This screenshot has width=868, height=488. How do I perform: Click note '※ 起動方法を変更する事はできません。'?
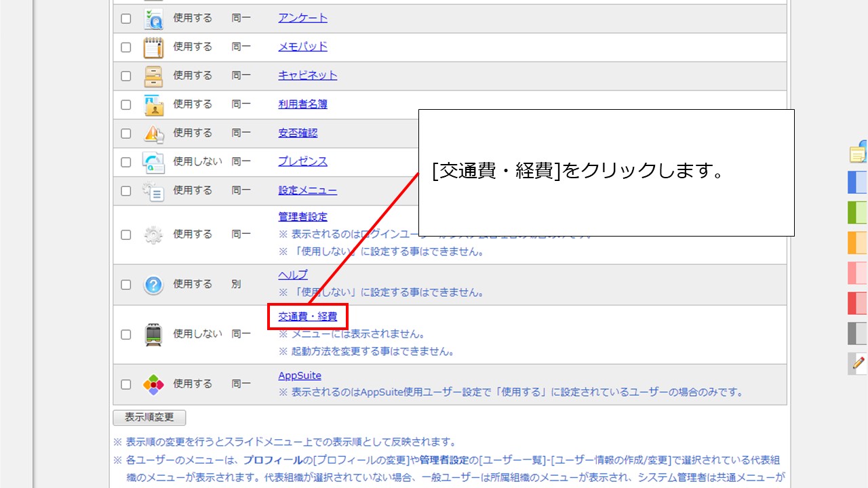click(x=366, y=352)
